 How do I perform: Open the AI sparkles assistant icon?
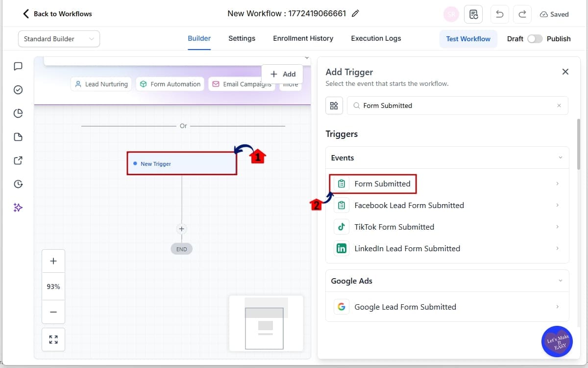click(18, 208)
